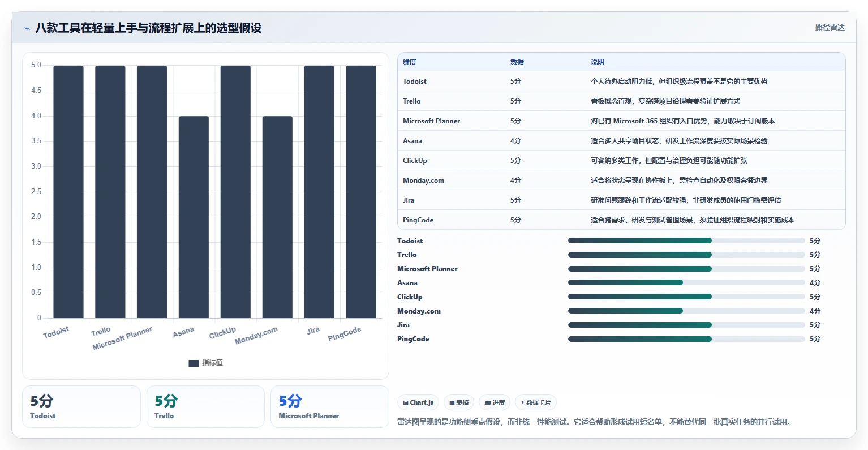This screenshot has width=868, height=450.
Task: Click the 说明 column header
Action: (x=598, y=62)
